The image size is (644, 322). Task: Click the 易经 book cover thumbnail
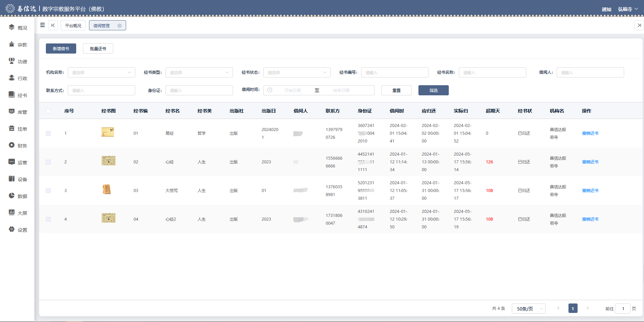108,132
